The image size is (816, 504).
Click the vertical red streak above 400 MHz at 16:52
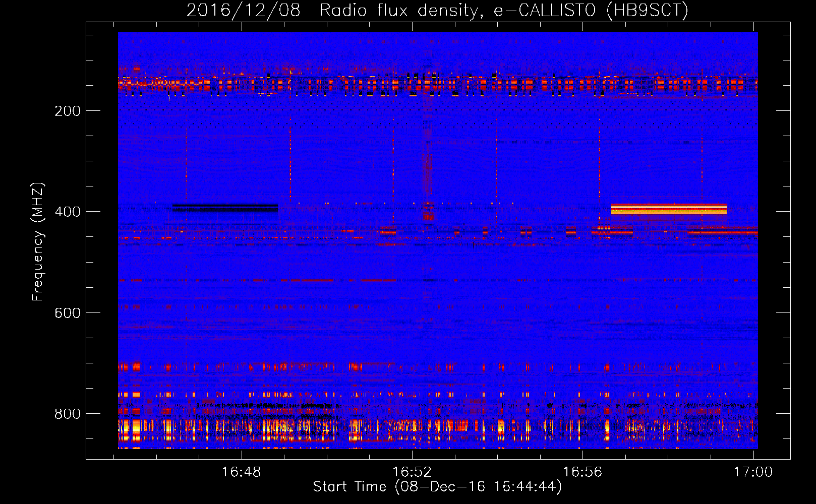click(x=428, y=161)
